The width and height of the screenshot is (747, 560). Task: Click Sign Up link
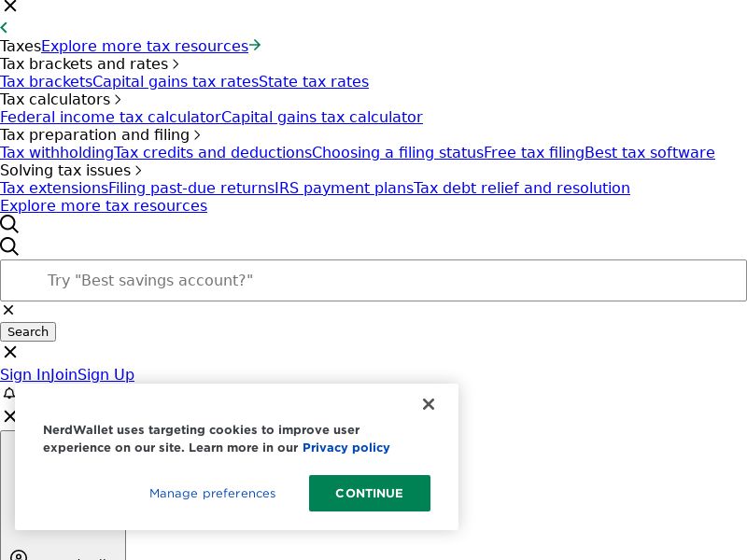106,375
